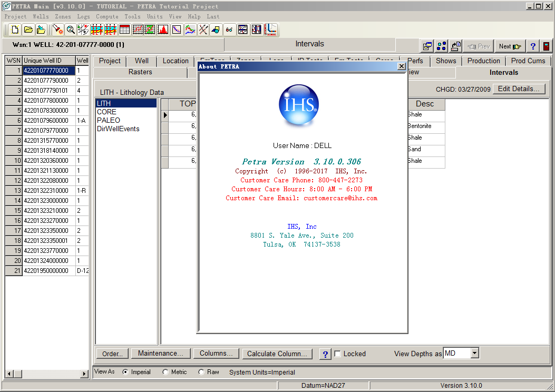
Task: Open the decline curve toolbar icon
Action: (x=177, y=30)
